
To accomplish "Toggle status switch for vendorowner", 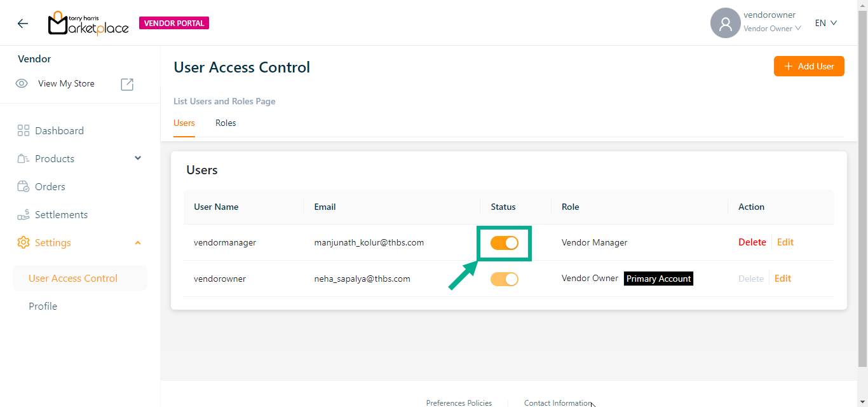I will click(505, 279).
